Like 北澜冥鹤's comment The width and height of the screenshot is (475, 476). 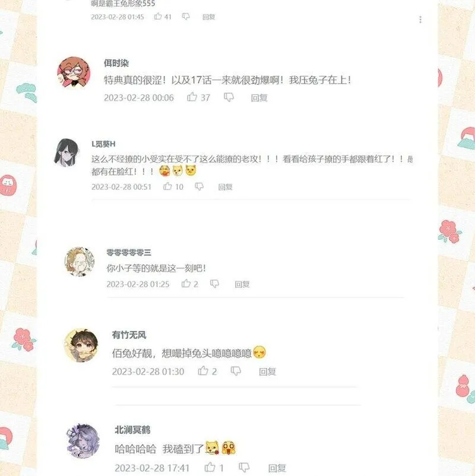210,467
